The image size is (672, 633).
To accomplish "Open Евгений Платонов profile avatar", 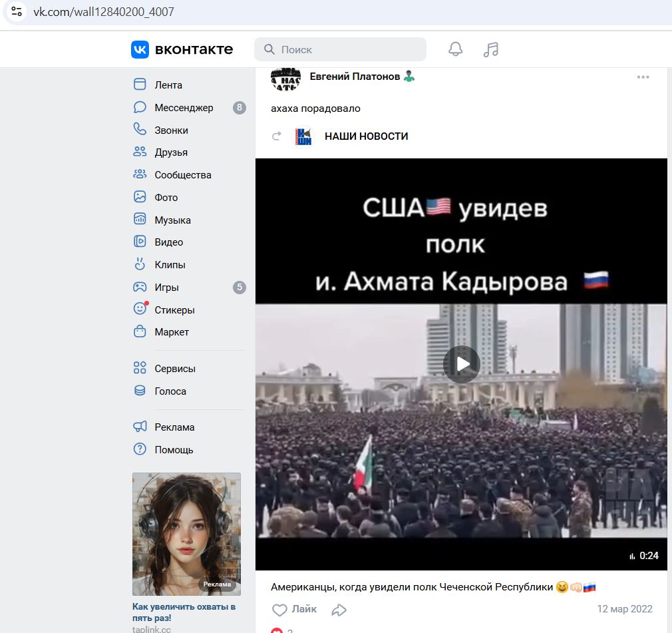I will (285, 79).
